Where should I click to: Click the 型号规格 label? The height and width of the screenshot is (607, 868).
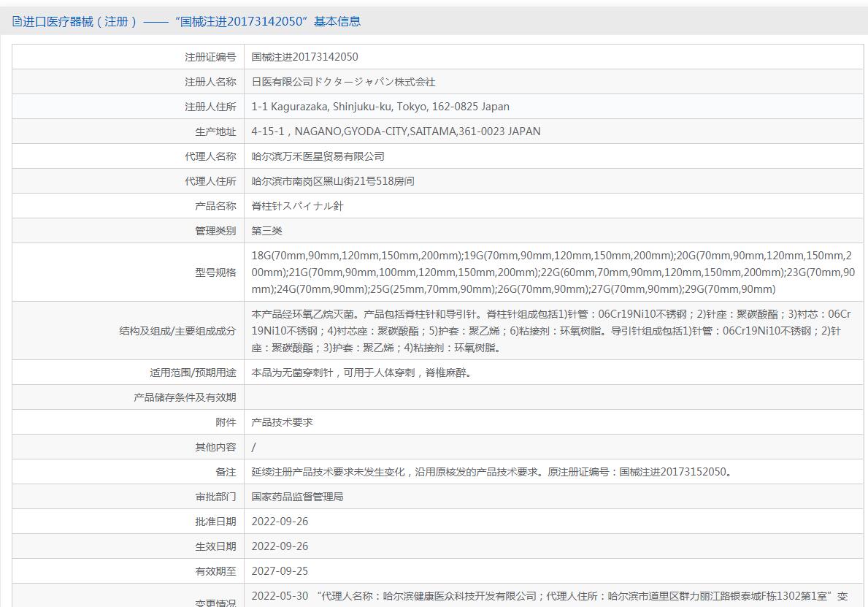[215, 272]
